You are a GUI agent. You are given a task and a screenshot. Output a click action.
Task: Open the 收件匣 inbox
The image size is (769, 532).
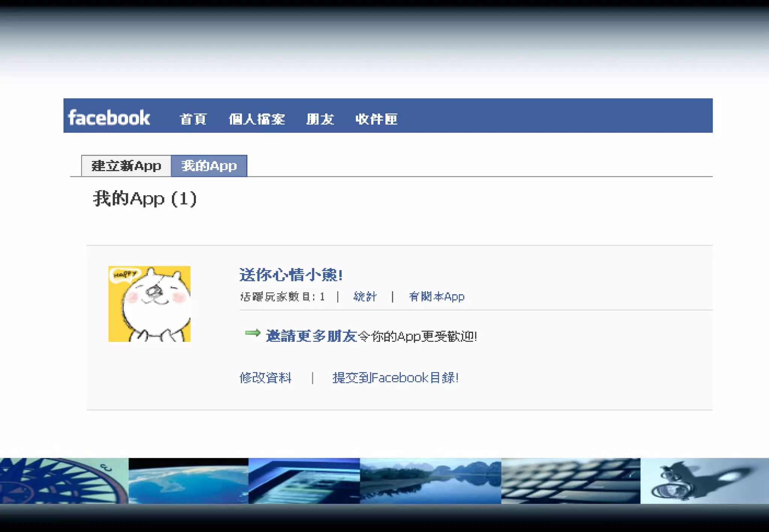(x=376, y=119)
